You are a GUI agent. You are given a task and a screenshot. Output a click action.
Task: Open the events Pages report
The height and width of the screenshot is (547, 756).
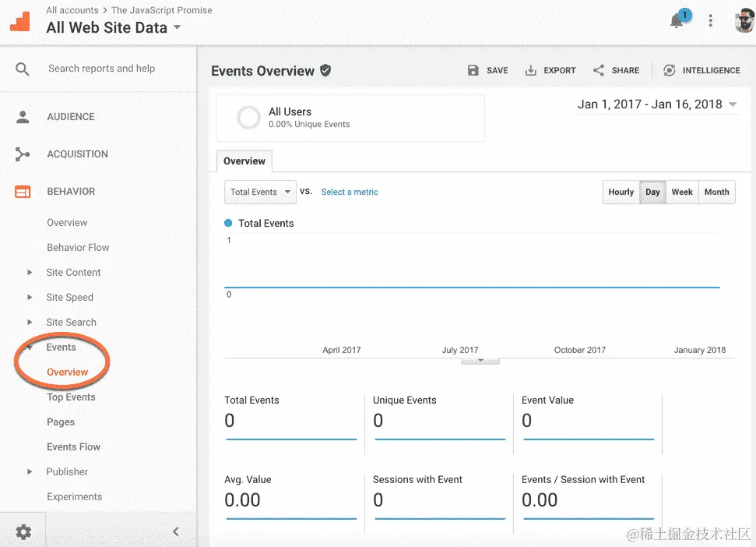click(61, 422)
